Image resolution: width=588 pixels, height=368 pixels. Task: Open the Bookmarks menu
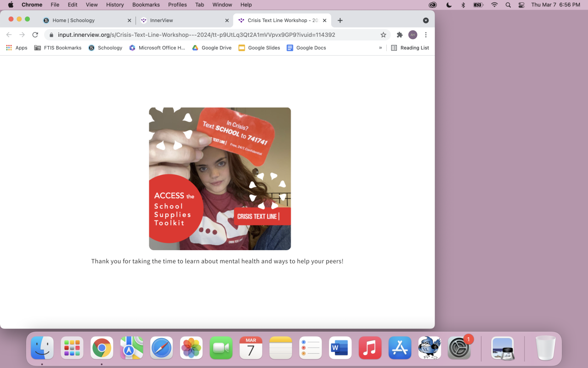point(146,5)
